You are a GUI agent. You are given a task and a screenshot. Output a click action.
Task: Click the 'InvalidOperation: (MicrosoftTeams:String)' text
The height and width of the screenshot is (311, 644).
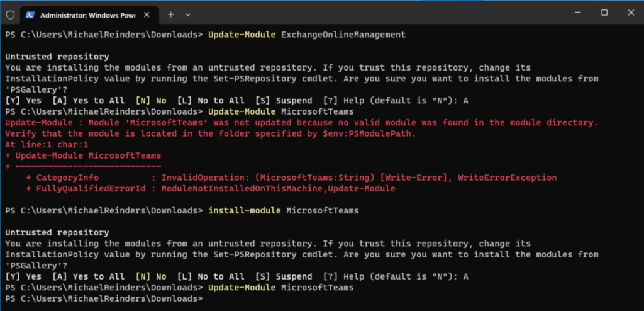tap(268, 178)
